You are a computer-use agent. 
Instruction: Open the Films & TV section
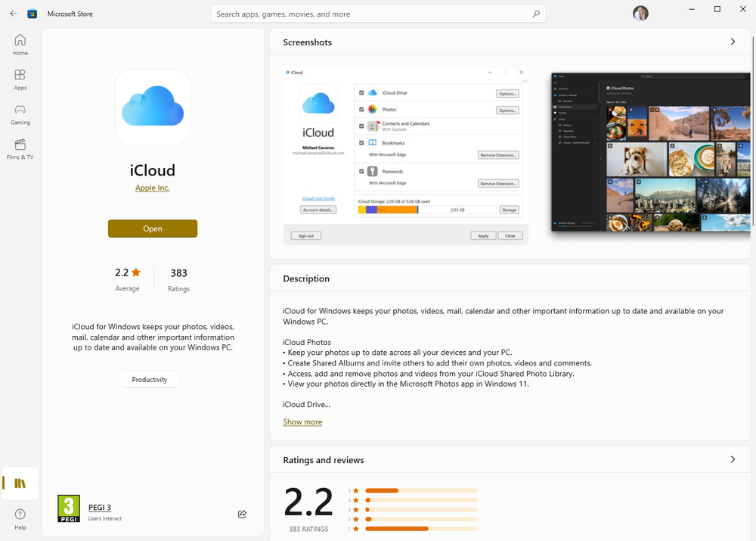click(x=20, y=149)
